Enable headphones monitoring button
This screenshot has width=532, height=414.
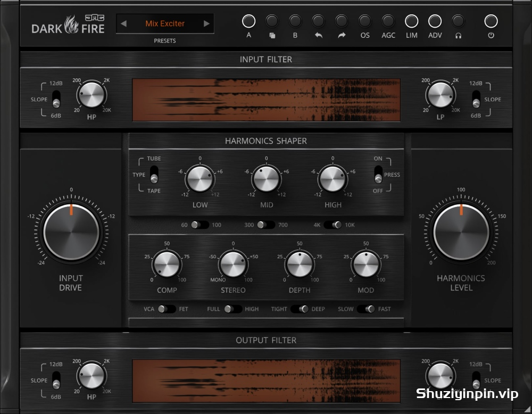[x=458, y=21]
